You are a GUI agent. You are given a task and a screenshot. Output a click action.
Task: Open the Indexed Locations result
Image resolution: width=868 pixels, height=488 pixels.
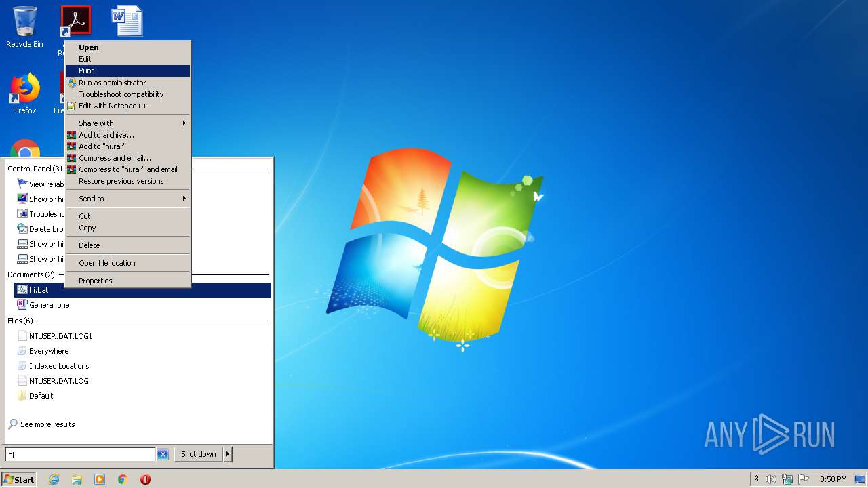[x=142, y=366]
